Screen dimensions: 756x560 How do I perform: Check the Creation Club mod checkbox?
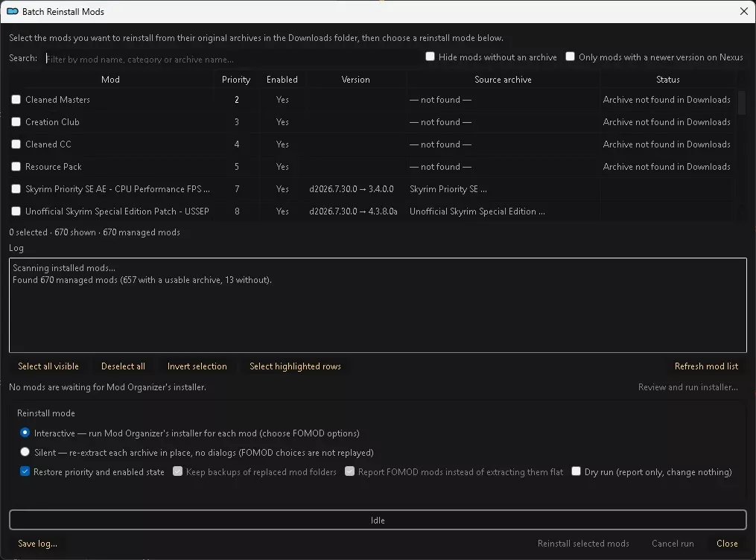click(16, 122)
